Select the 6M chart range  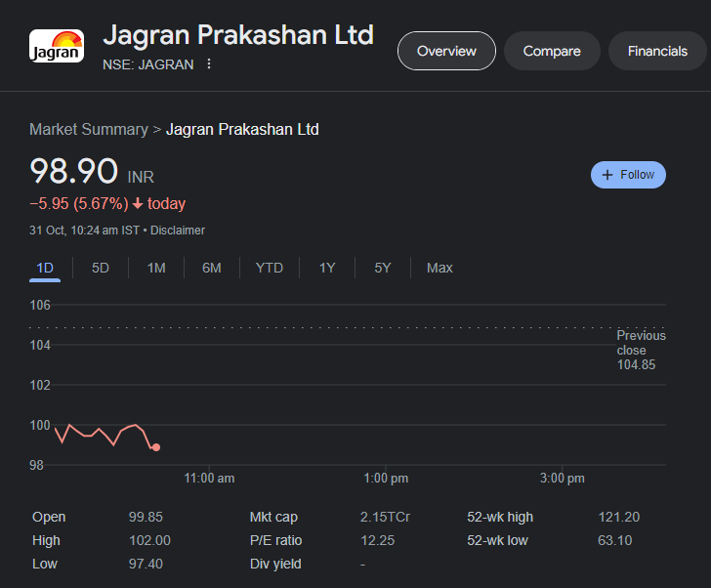tap(212, 268)
